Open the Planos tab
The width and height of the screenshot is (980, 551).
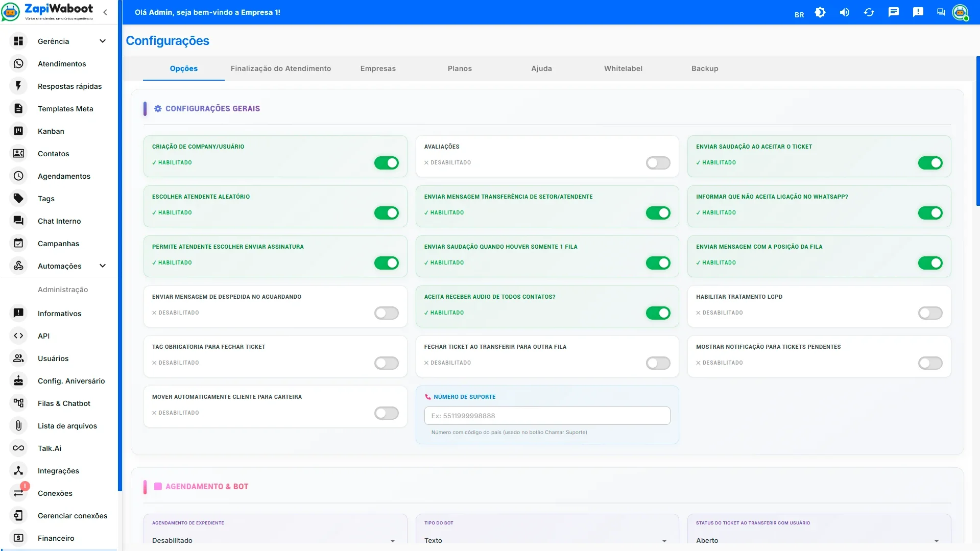click(460, 68)
